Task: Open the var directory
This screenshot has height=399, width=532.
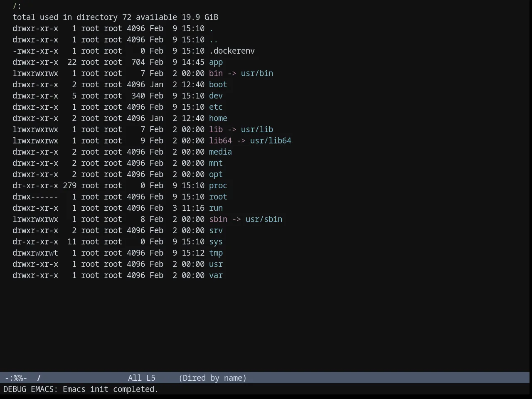Action: 216,276
